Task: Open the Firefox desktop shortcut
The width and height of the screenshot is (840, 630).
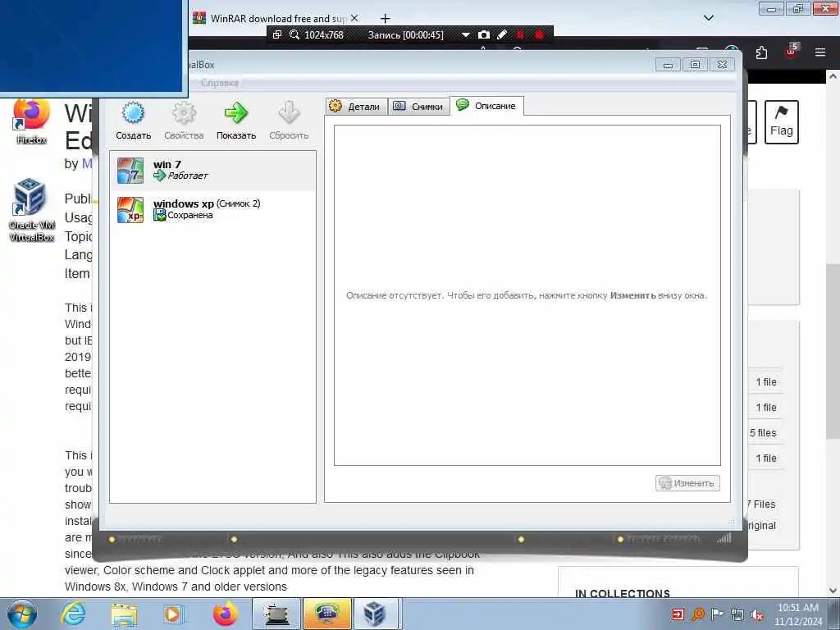Action: click(x=31, y=122)
